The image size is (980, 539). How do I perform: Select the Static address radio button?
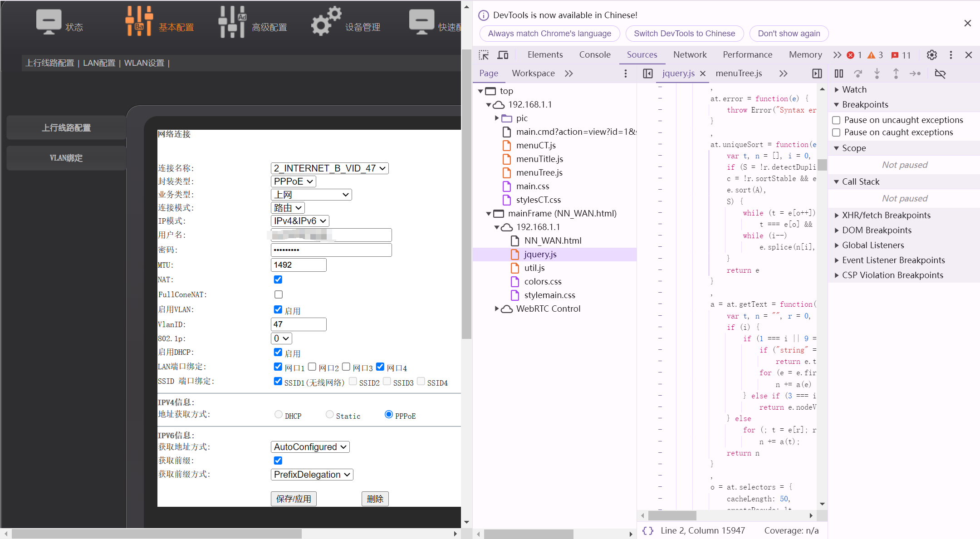(x=330, y=414)
